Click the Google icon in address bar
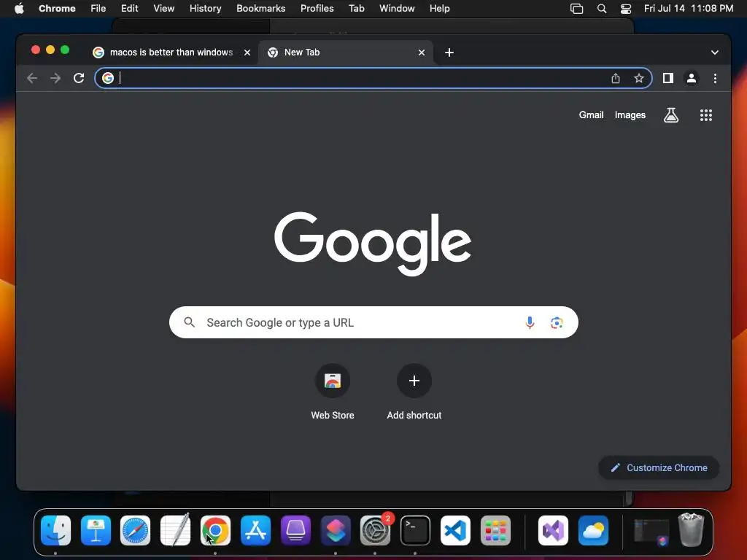 (108, 78)
